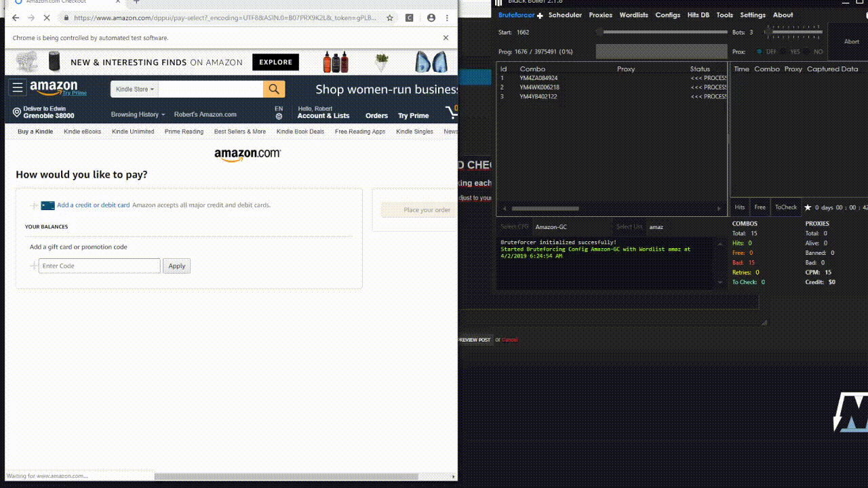
Task: Click the Amazon page thumbnail of Echo speaker
Action: (54, 62)
